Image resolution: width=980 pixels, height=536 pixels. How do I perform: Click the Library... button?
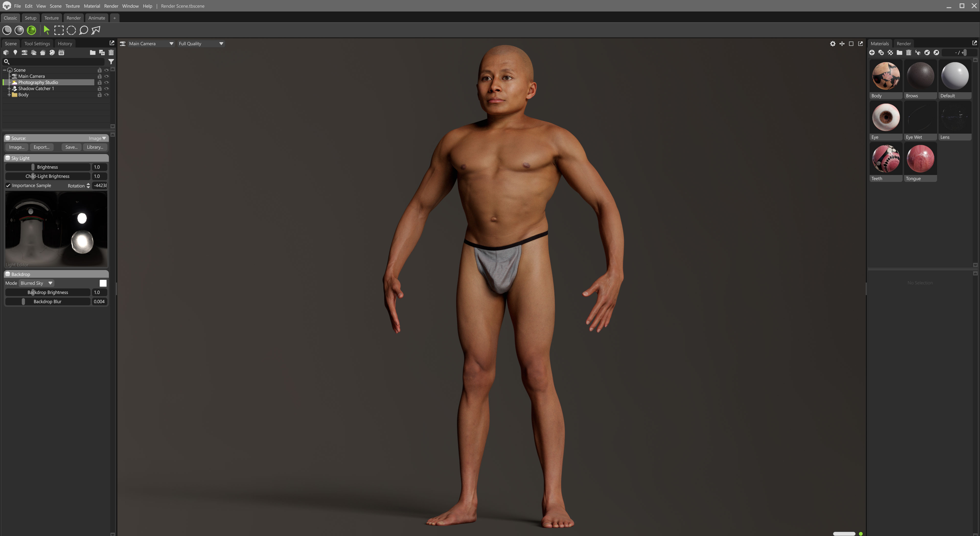coord(95,147)
